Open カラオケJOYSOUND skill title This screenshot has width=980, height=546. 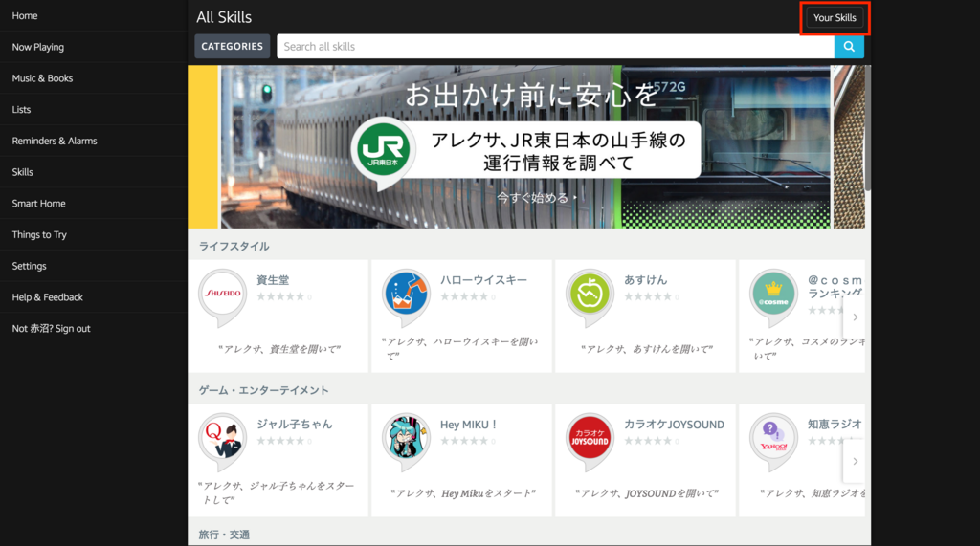pyautogui.click(x=674, y=425)
